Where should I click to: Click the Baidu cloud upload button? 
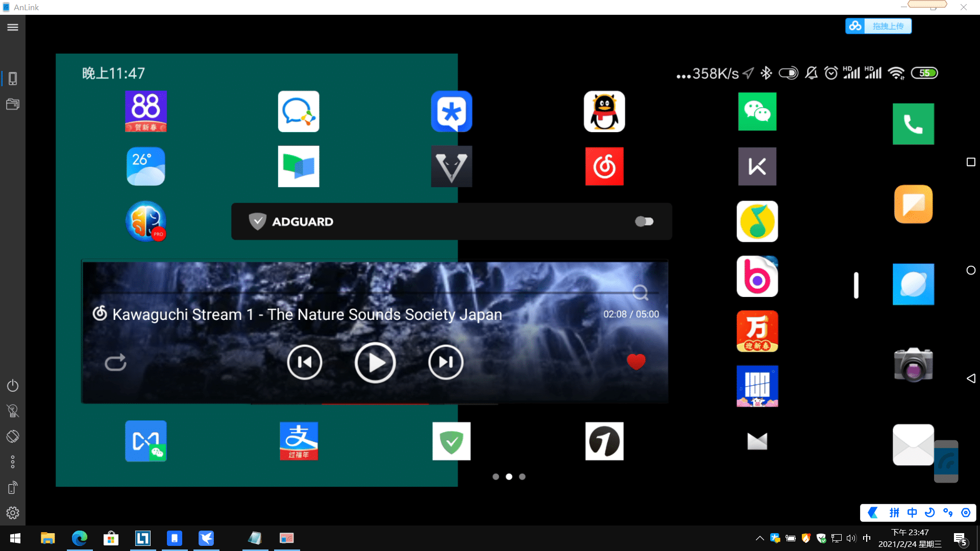coord(878,26)
